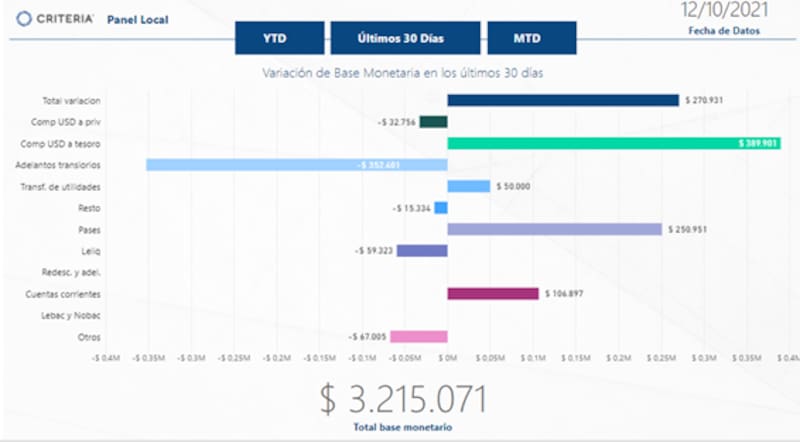Select the Leliq purple bar

[x=421, y=251]
